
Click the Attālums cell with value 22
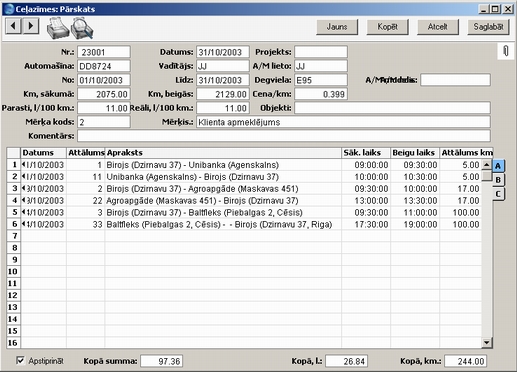point(86,201)
